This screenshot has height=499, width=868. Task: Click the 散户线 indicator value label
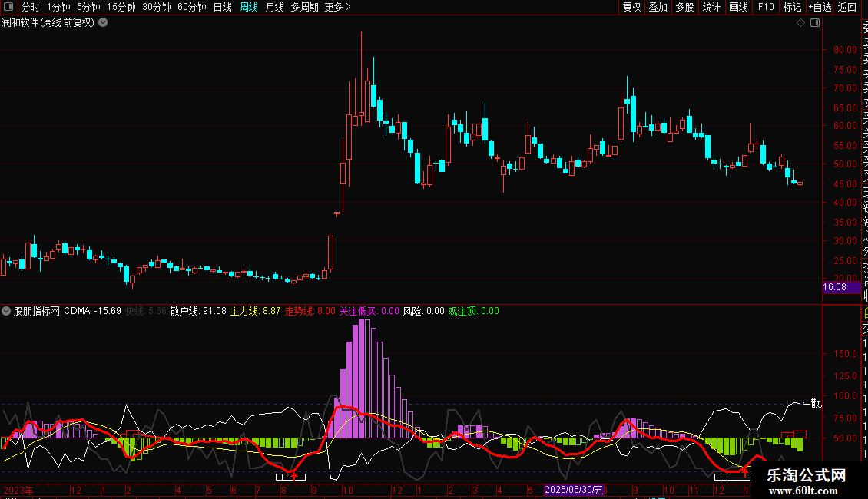click(x=198, y=311)
